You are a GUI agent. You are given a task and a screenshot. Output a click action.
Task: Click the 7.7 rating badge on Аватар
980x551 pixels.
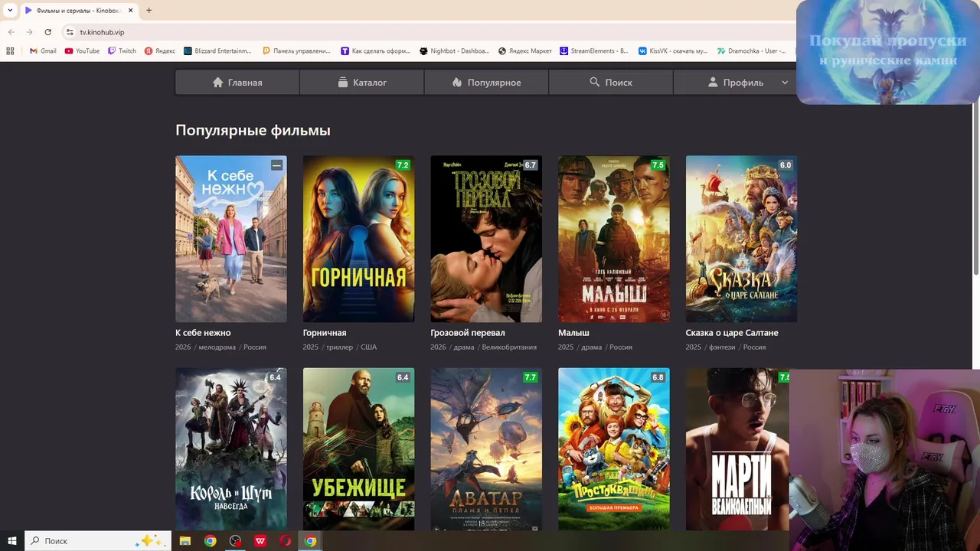pos(531,377)
